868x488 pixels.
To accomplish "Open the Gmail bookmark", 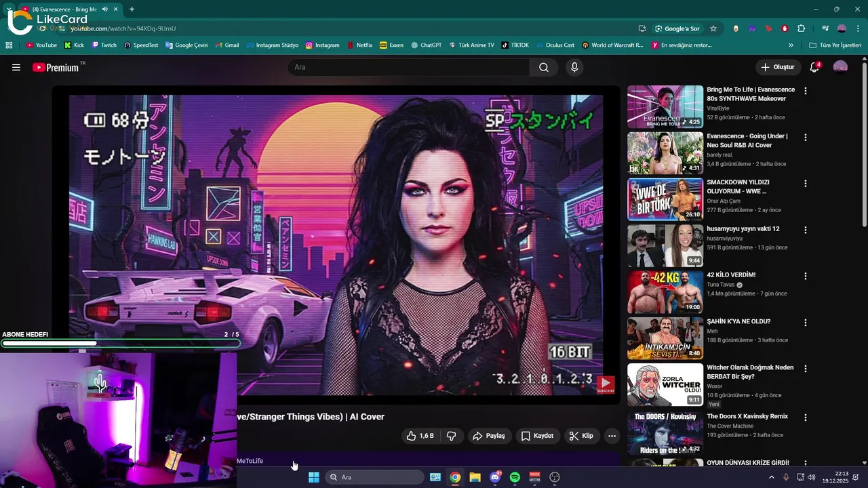I will pos(227,45).
